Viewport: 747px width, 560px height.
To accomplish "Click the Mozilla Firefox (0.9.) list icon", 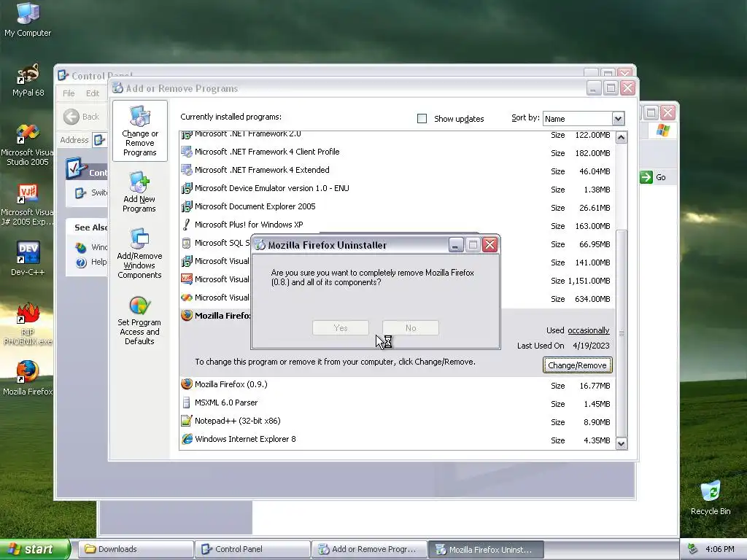I will pos(187,384).
